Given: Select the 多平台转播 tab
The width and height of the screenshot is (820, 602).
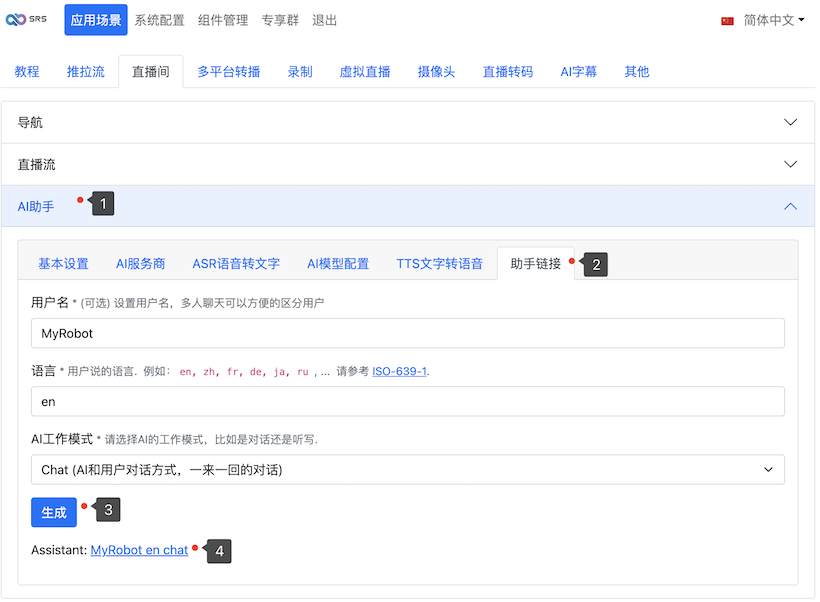Looking at the screenshot, I should (228, 71).
